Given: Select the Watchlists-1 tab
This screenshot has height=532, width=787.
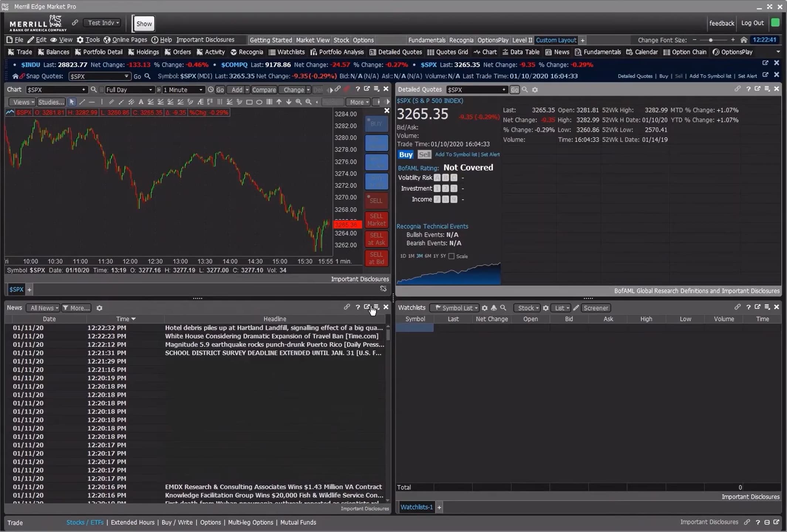Looking at the screenshot, I should coord(416,507).
